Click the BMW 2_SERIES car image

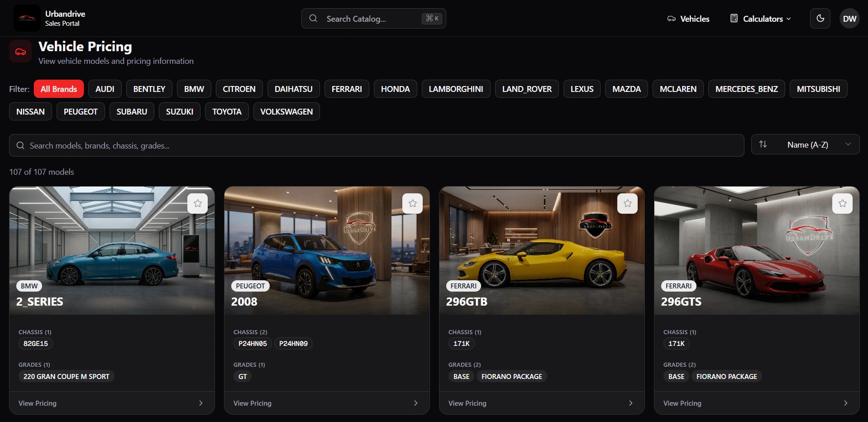pyautogui.click(x=112, y=250)
